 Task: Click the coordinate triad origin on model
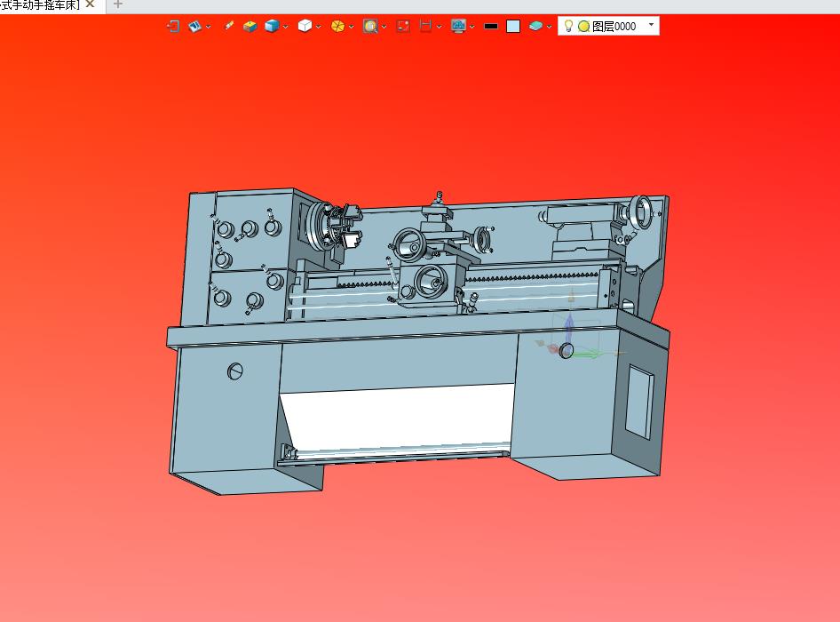click(x=567, y=351)
